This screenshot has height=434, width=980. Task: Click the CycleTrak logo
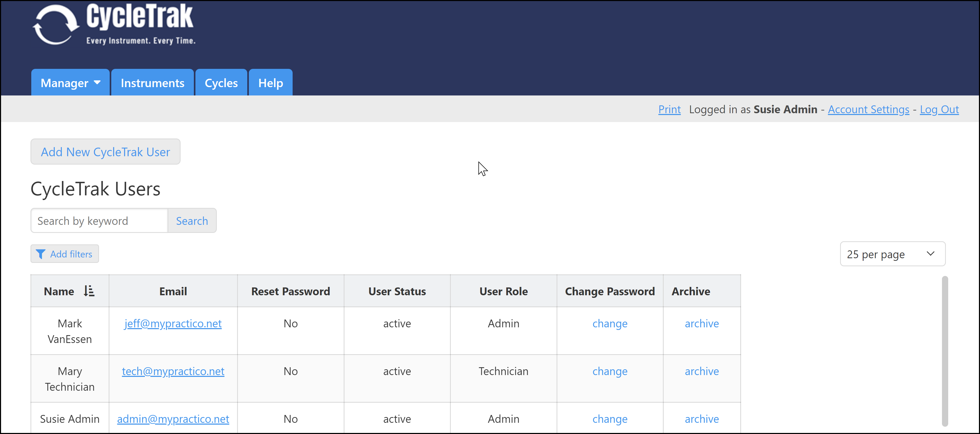click(x=114, y=25)
